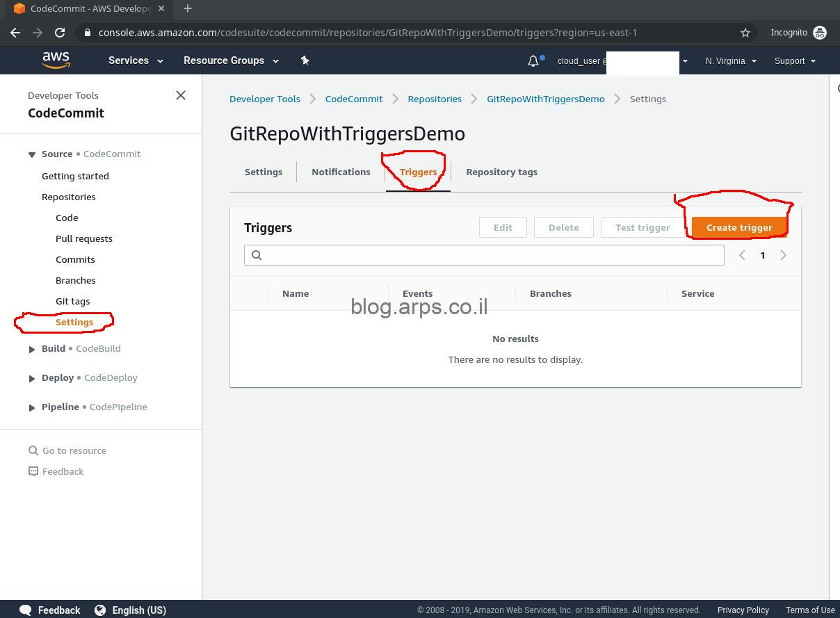Open a new browser tab
This screenshot has width=840, height=618.
(188, 8)
